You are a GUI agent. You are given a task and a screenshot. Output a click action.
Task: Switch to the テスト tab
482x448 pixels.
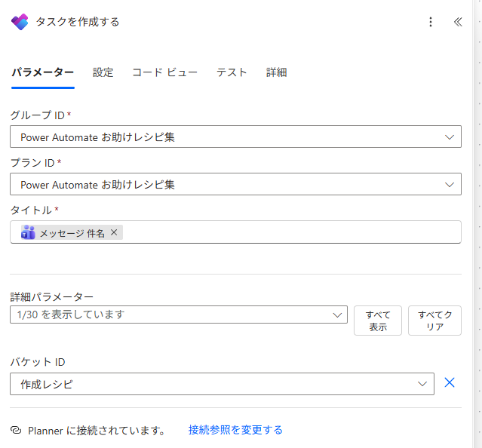pos(232,72)
